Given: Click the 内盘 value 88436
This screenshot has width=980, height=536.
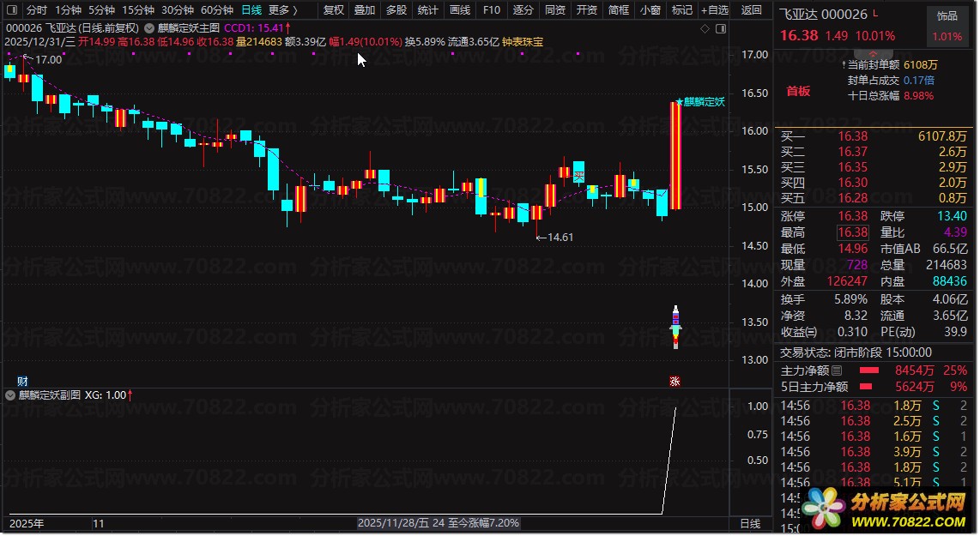Looking at the screenshot, I should pos(949,281).
